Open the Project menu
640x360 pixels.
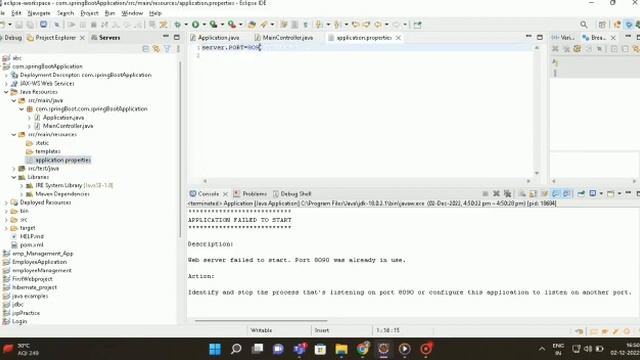pos(89,13)
